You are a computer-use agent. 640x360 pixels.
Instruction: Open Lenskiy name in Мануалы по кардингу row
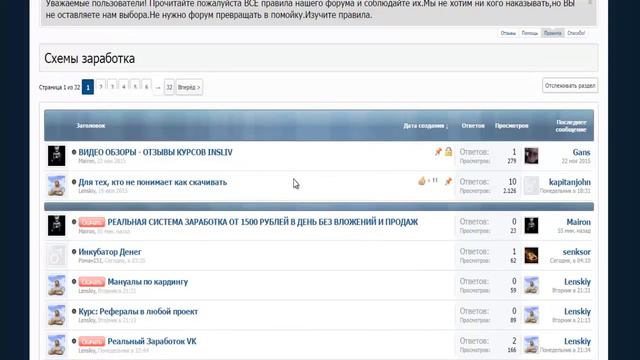pyautogui.click(x=577, y=282)
